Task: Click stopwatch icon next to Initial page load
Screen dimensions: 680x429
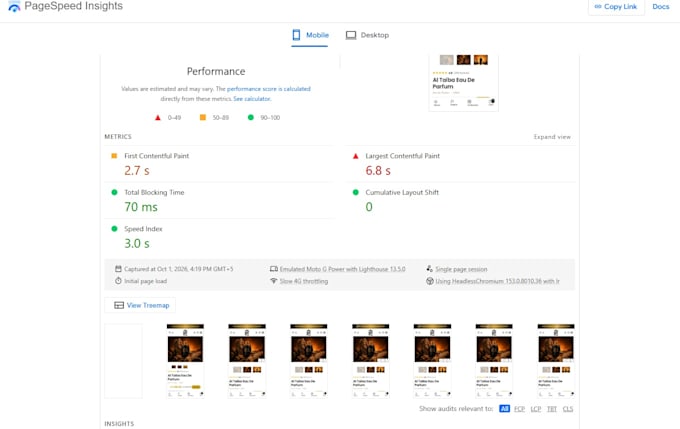Action: click(118, 281)
